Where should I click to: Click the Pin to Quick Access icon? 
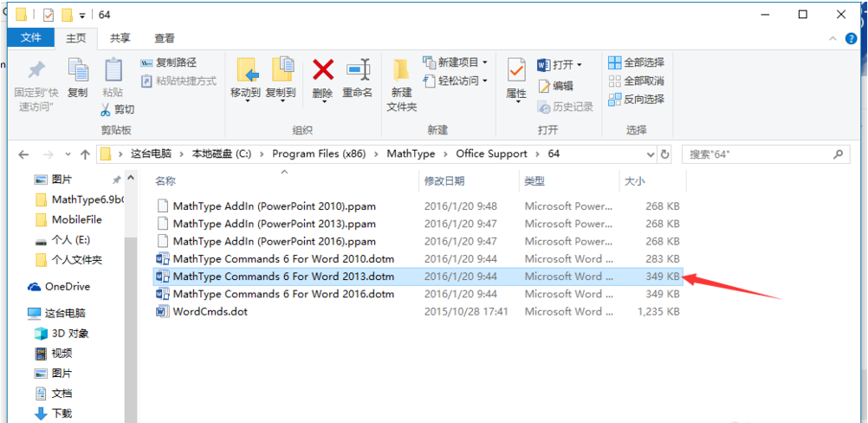pos(35,71)
